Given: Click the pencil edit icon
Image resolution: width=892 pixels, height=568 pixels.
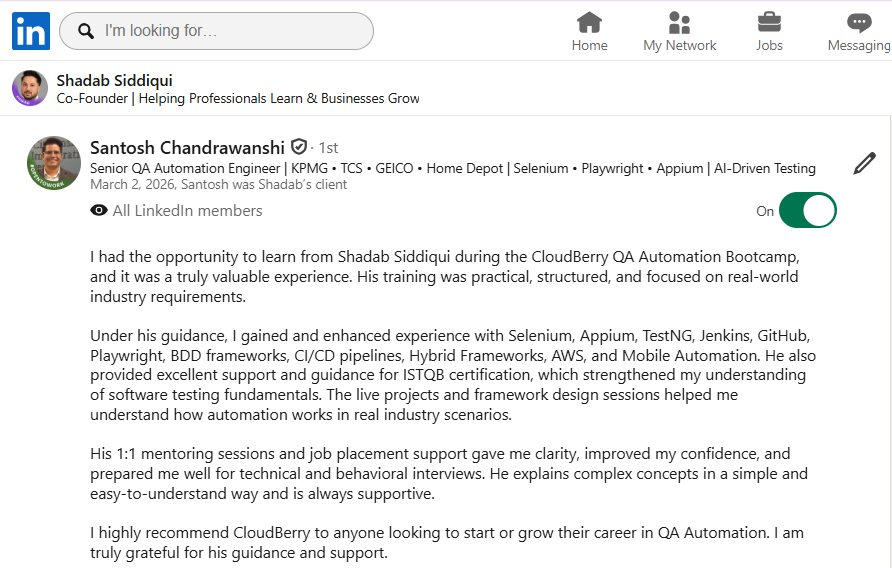Looking at the screenshot, I should [x=865, y=164].
